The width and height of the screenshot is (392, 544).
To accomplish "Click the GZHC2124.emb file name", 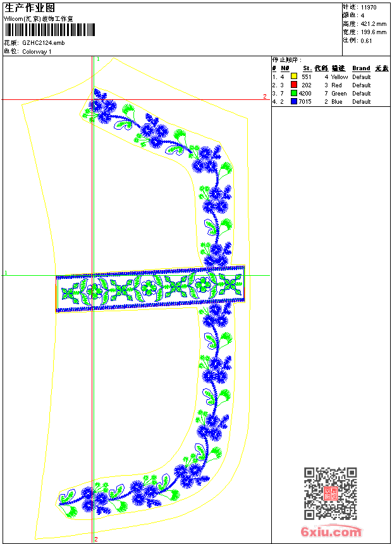I will coord(43,42).
